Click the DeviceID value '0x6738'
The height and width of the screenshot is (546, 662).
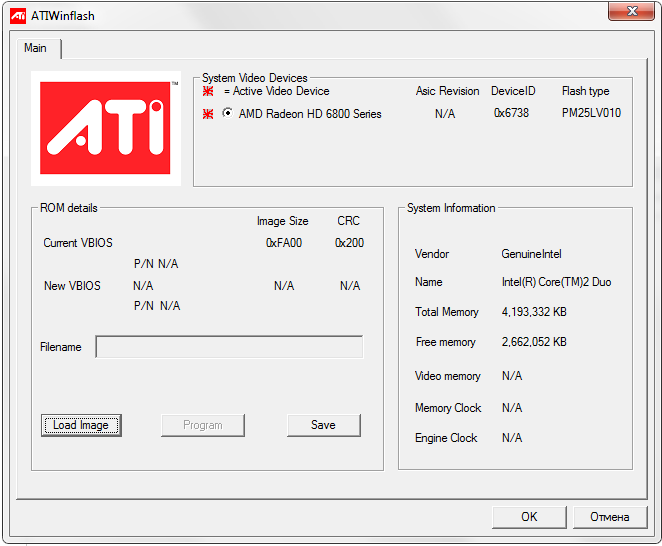pyautogui.click(x=511, y=113)
